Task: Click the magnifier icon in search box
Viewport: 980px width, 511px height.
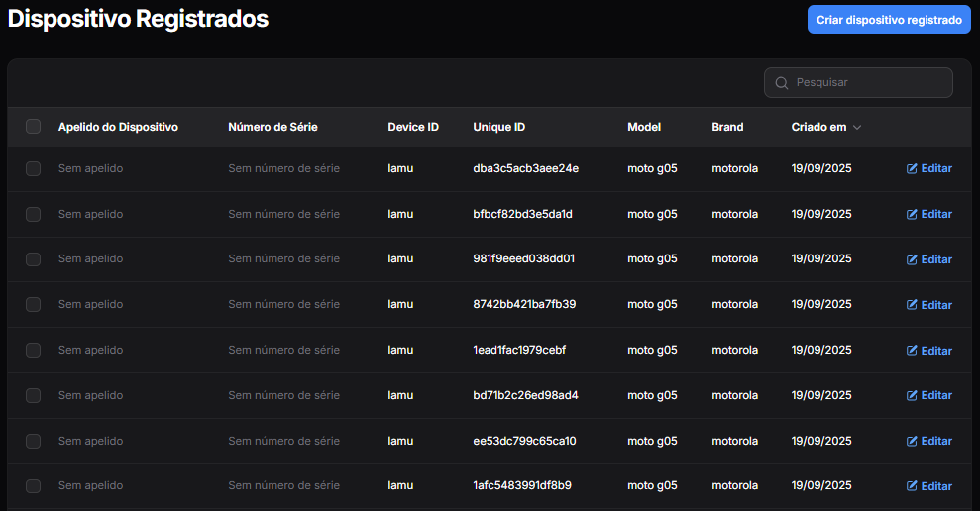Action: tap(782, 83)
